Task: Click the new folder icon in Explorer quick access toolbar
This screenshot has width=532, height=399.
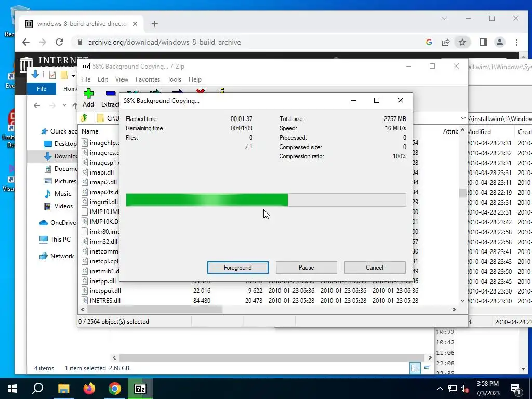Action: pyautogui.click(x=64, y=75)
